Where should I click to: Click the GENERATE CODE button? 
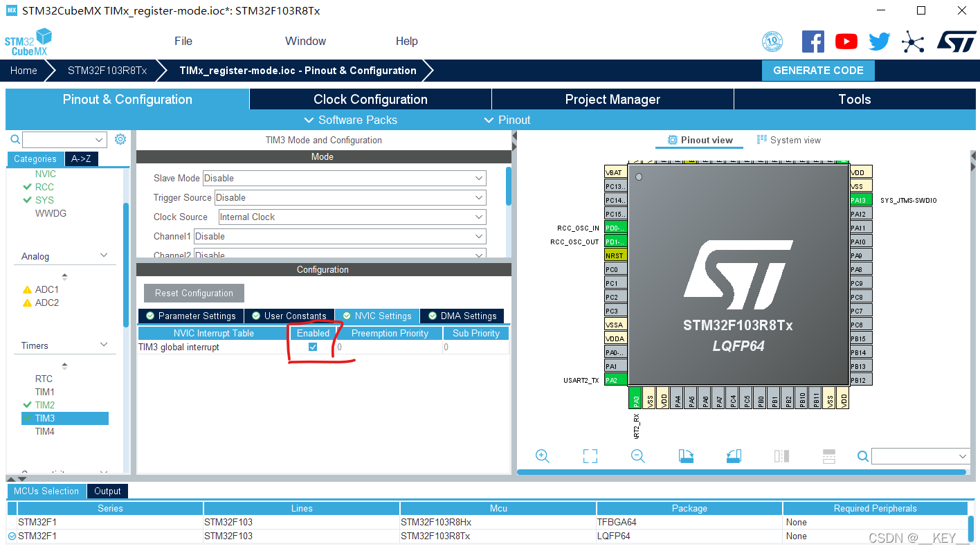pyautogui.click(x=818, y=71)
